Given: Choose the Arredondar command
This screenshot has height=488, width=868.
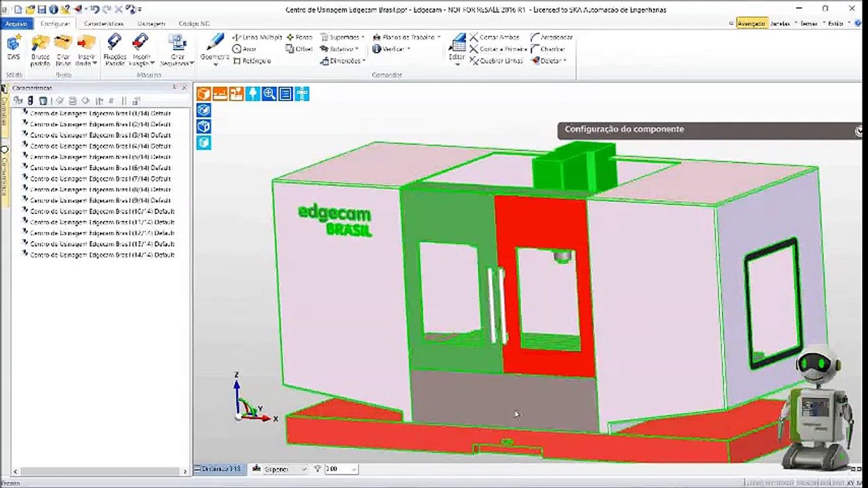Looking at the screenshot, I should click(x=552, y=37).
